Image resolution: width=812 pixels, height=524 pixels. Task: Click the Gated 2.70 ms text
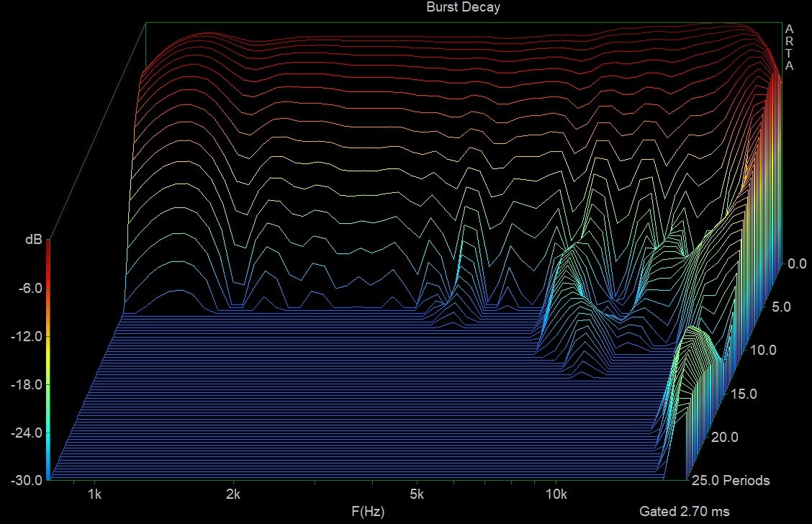tap(684, 512)
